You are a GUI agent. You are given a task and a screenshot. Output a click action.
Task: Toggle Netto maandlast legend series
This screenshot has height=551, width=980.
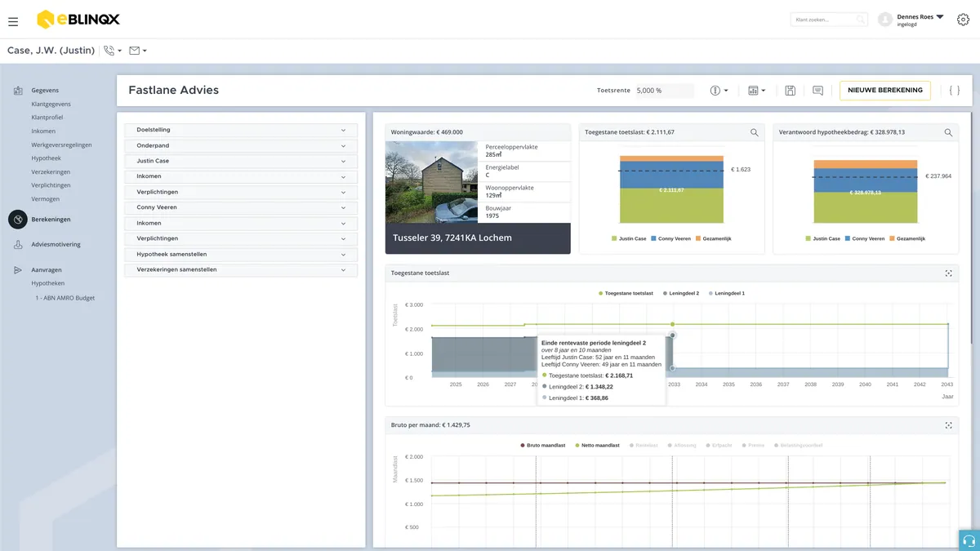[594, 446]
